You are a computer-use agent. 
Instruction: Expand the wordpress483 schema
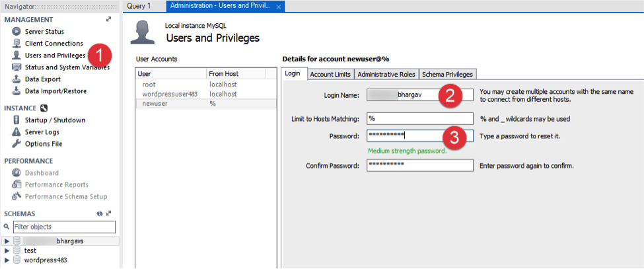point(7,260)
